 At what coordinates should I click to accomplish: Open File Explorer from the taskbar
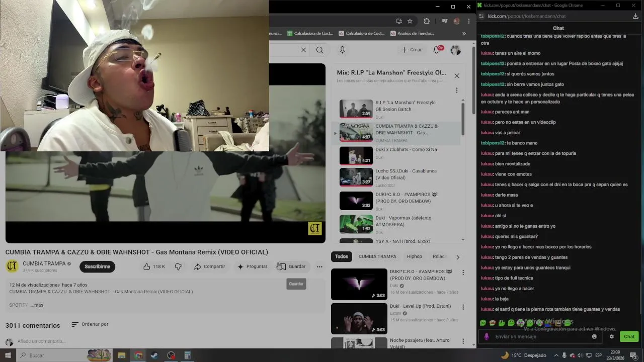point(121,355)
